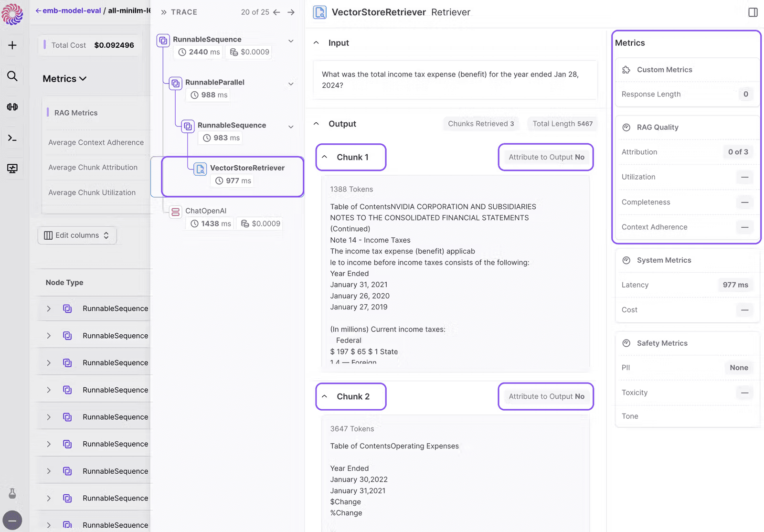This screenshot has width=764, height=532.
Task: Collapse the Input section chevron
Action: point(316,43)
